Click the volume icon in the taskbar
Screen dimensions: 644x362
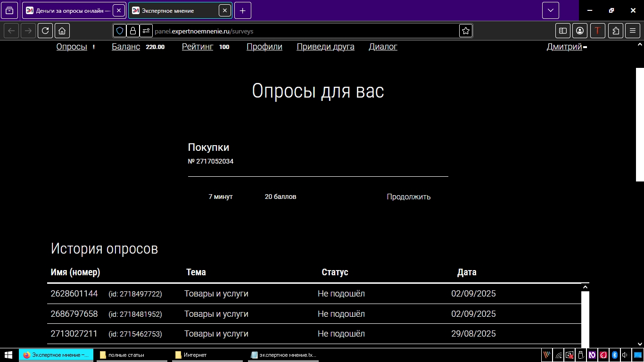pyautogui.click(x=626, y=355)
